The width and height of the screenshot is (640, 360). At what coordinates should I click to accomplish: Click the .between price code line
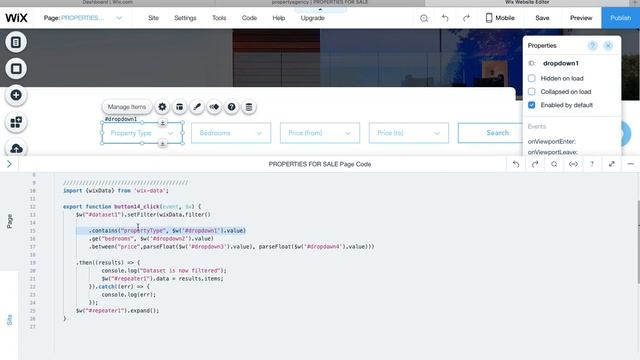coord(231,247)
